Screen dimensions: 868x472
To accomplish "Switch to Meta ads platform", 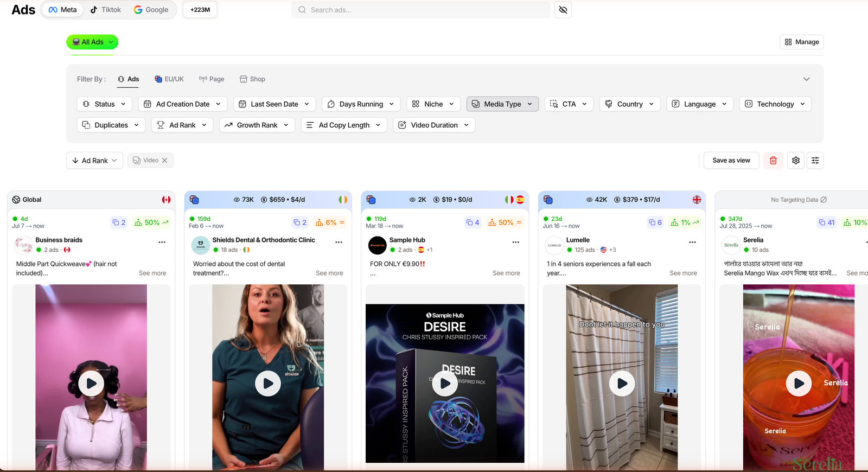I will click(x=63, y=10).
